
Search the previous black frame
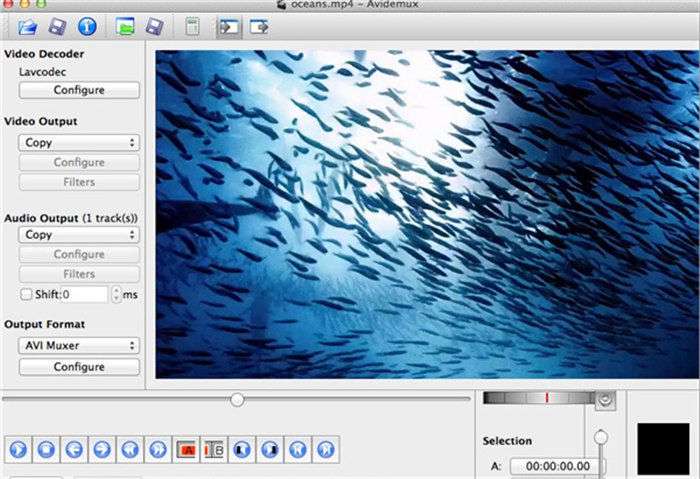coord(242,449)
